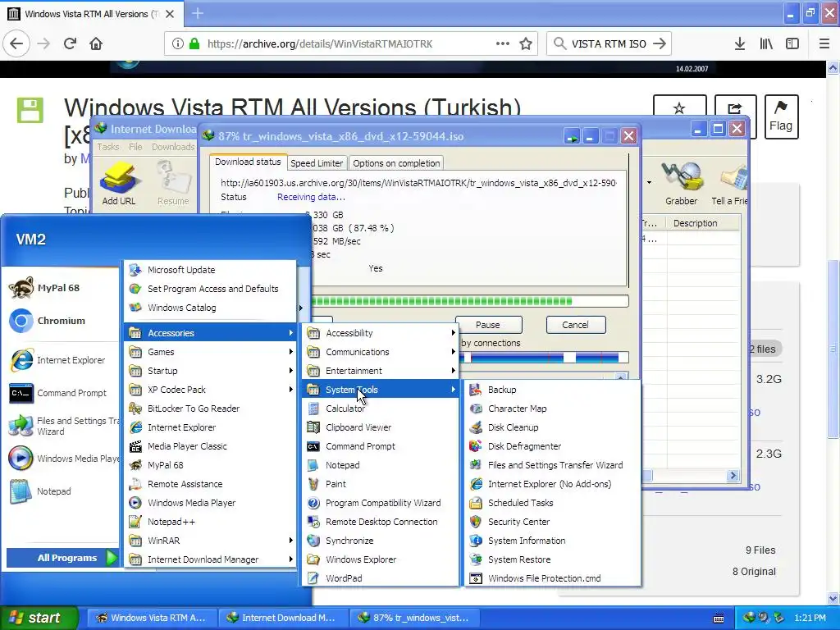Open WordPad

(x=381, y=578)
